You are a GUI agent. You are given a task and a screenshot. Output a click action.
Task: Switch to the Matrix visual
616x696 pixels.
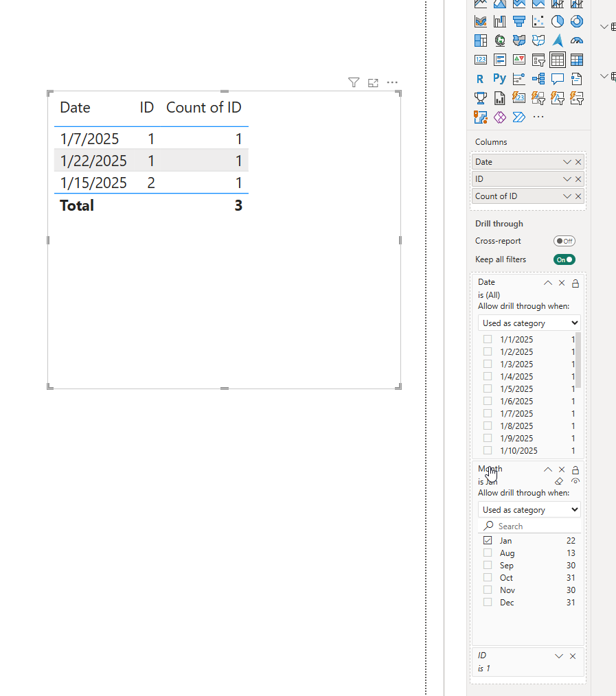pyautogui.click(x=576, y=60)
